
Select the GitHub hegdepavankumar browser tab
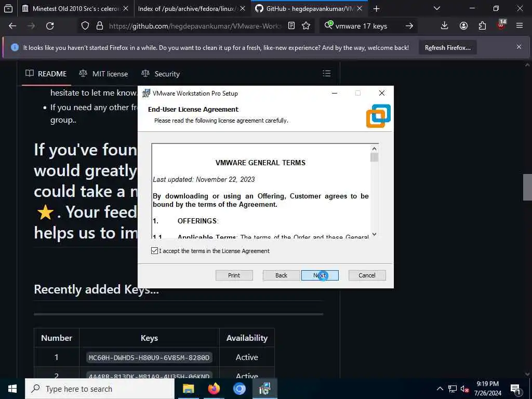click(304, 9)
